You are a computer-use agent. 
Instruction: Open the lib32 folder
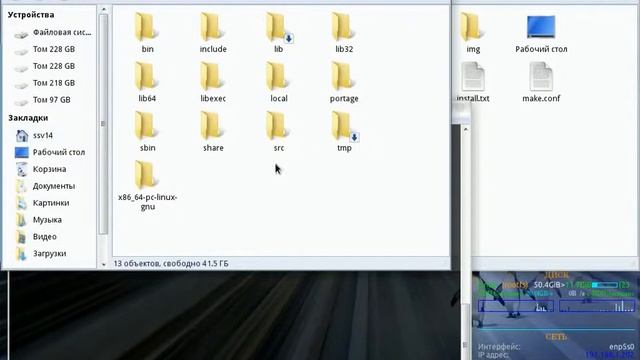(x=344, y=33)
